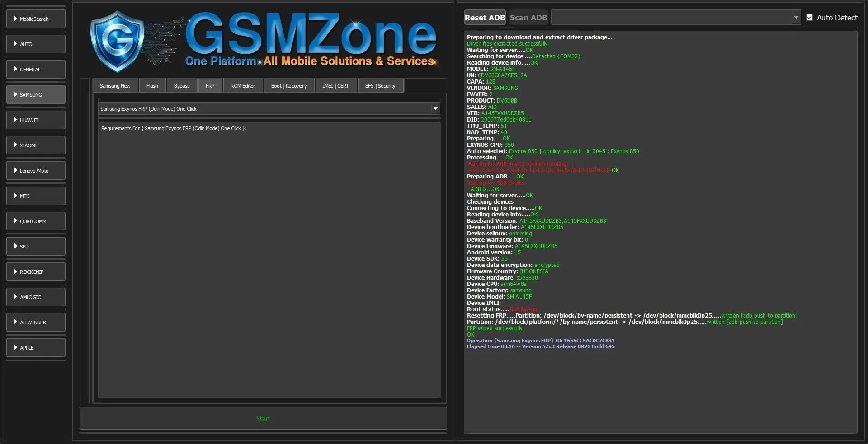Viewport: 868px width, 444px height.
Task: Click arrow icon beside APPLE
Action: 15,347
